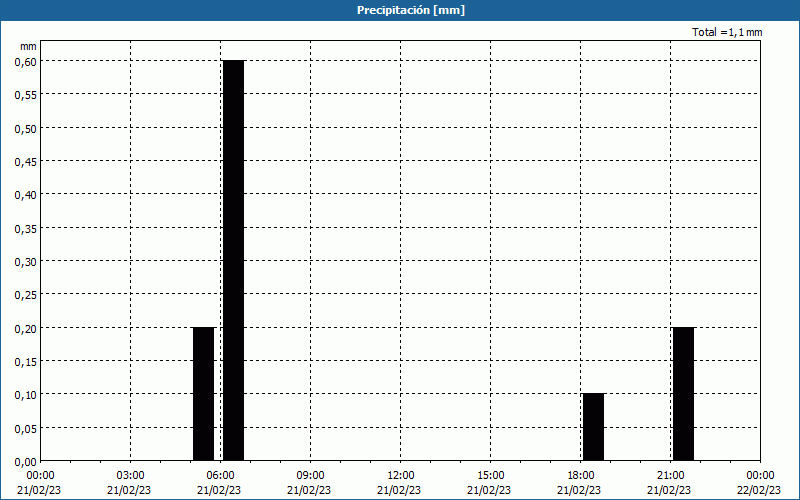
Task: Click the 12:00 time axis label
Action: click(x=401, y=475)
